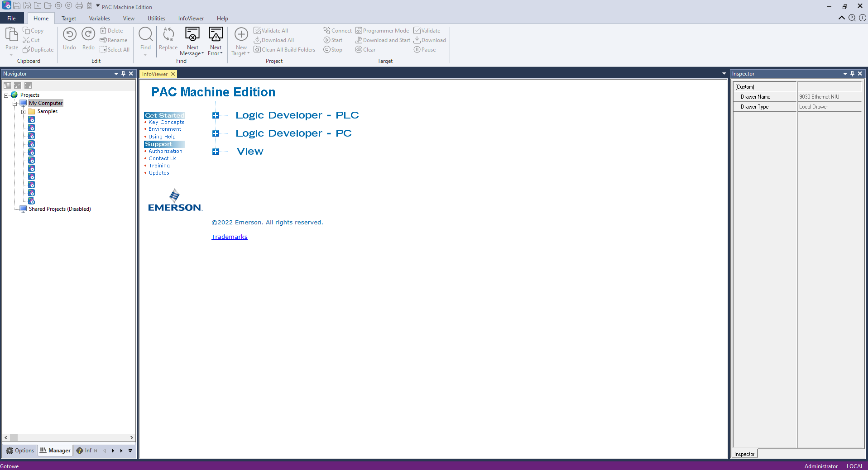The height and width of the screenshot is (470, 868).
Task: Switch to the Options tab in Navigator
Action: tap(20, 451)
